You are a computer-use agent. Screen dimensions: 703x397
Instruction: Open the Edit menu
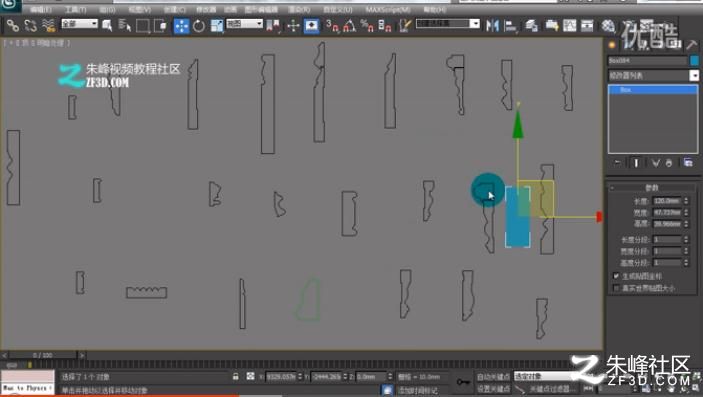[41, 9]
